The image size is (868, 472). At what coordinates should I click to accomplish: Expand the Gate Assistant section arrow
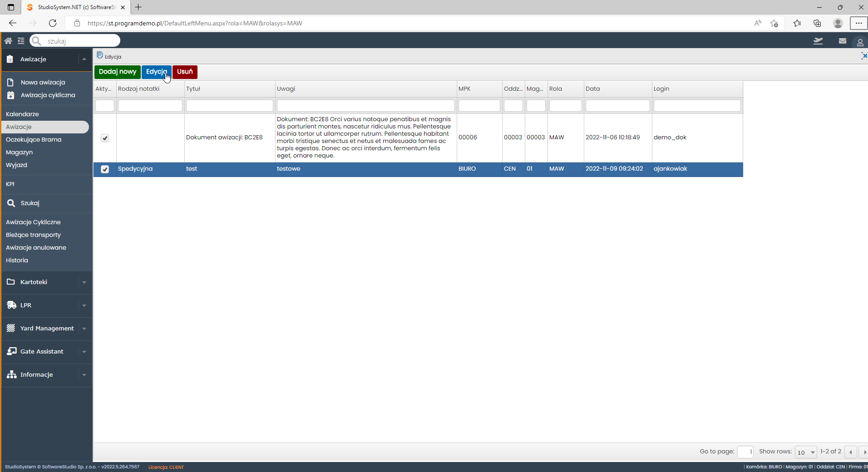pyautogui.click(x=84, y=352)
